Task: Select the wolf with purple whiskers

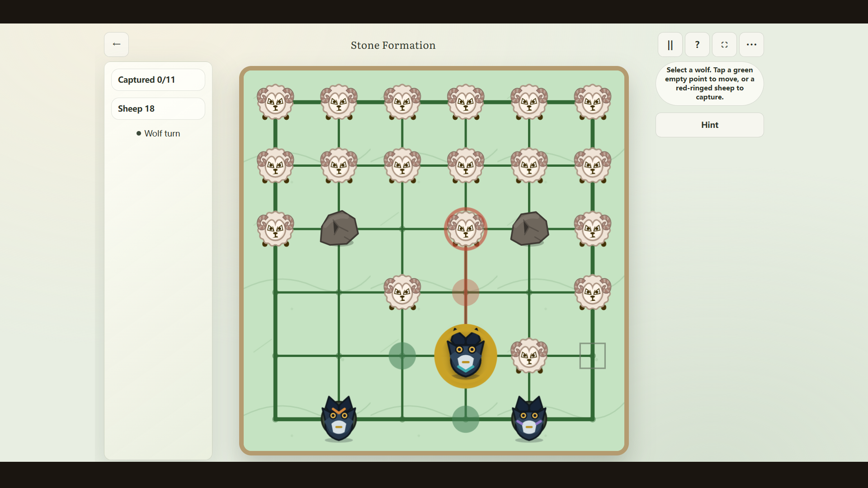Action: 529,419
